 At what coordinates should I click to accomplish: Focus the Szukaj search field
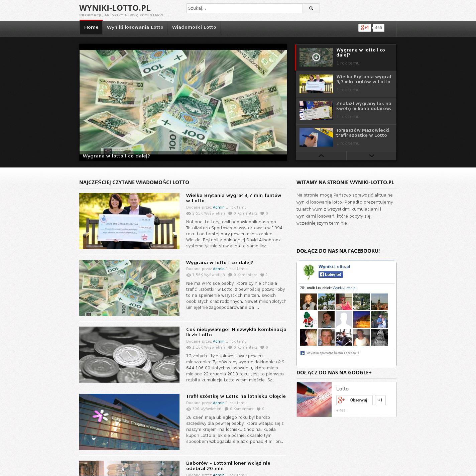[x=244, y=8]
